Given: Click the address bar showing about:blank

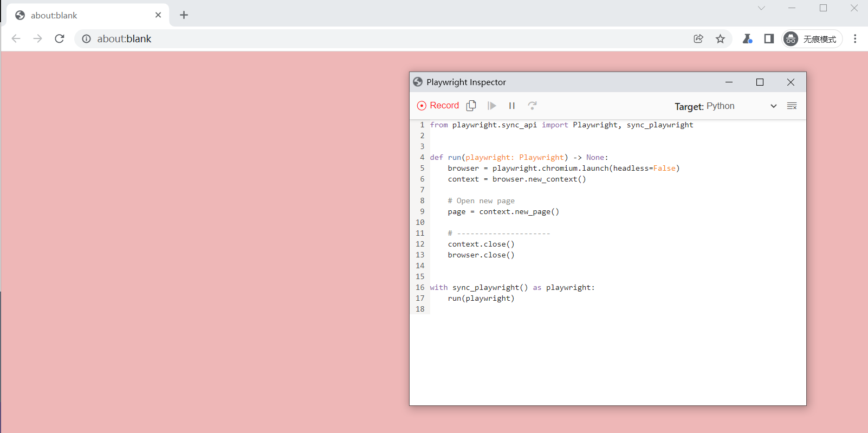Looking at the screenshot, I should tap(379, 38).
